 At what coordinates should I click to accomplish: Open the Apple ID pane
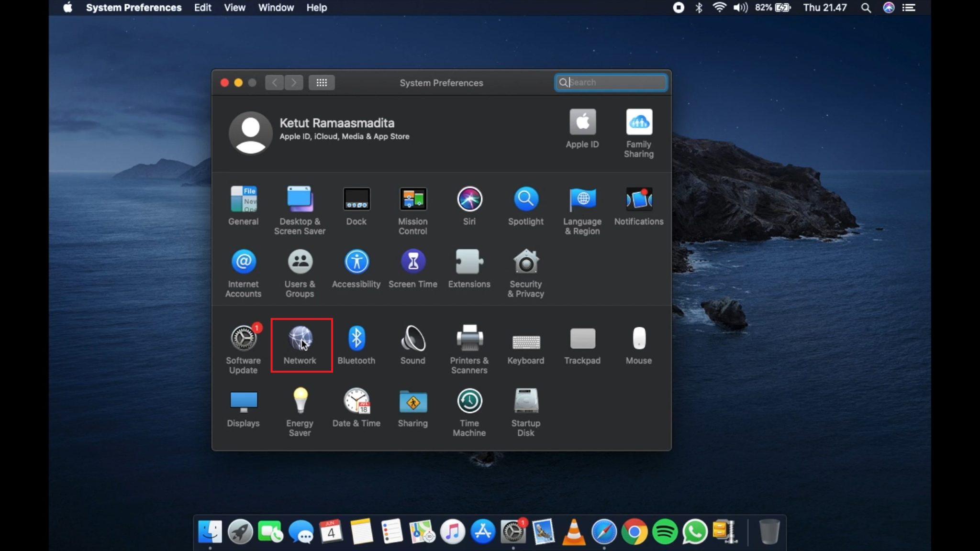point(582,129)
